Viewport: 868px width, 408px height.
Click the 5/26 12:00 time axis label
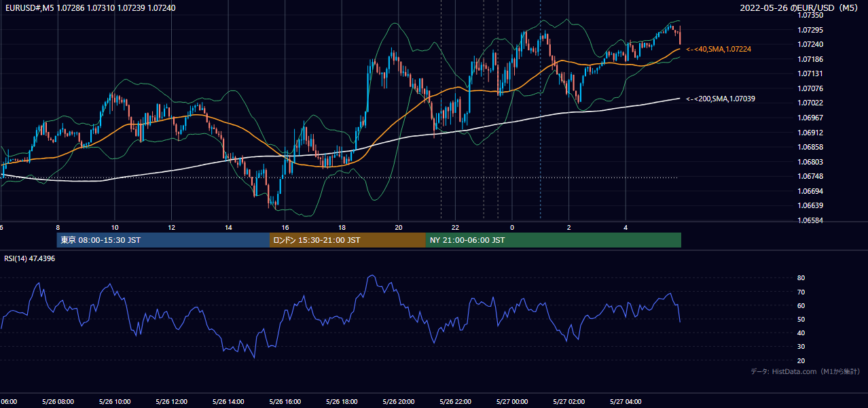(x=171, y=402)
